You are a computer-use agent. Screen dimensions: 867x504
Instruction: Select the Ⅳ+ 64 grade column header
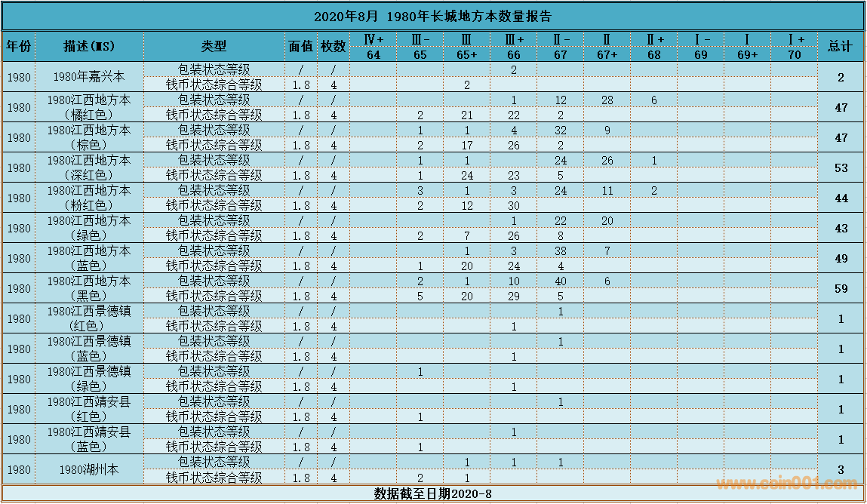(374, 46)
